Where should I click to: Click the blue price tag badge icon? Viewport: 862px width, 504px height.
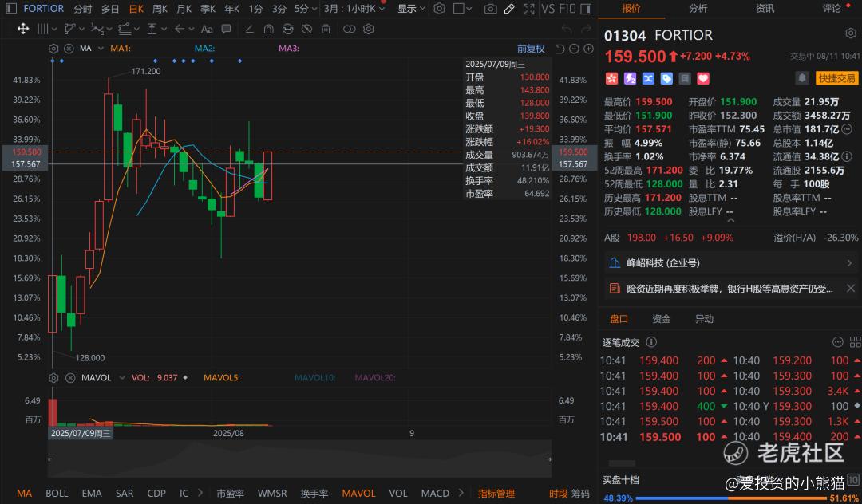coord(666,78)
